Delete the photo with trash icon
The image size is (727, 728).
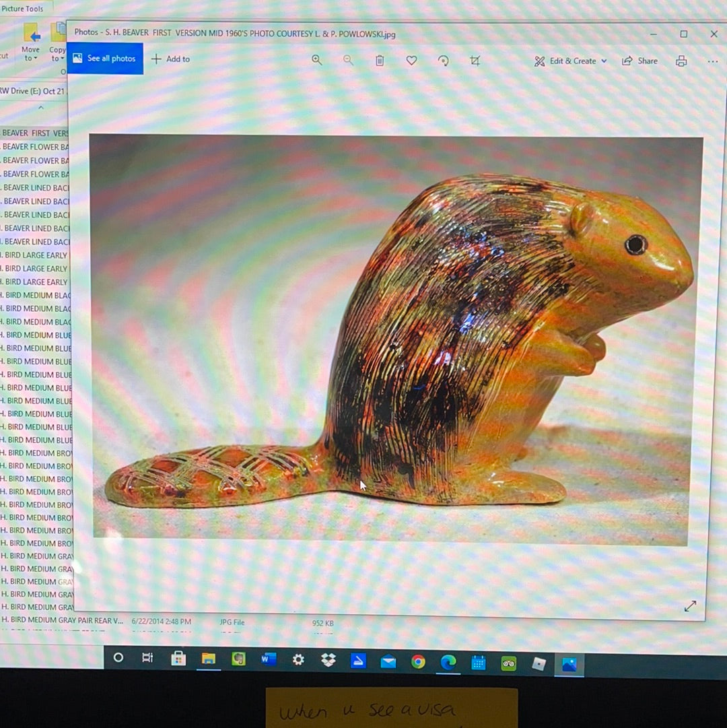(380, 61)
